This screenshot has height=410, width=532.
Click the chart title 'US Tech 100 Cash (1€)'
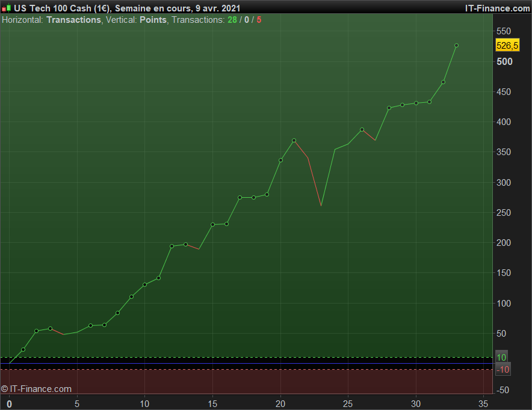(63, 8)
